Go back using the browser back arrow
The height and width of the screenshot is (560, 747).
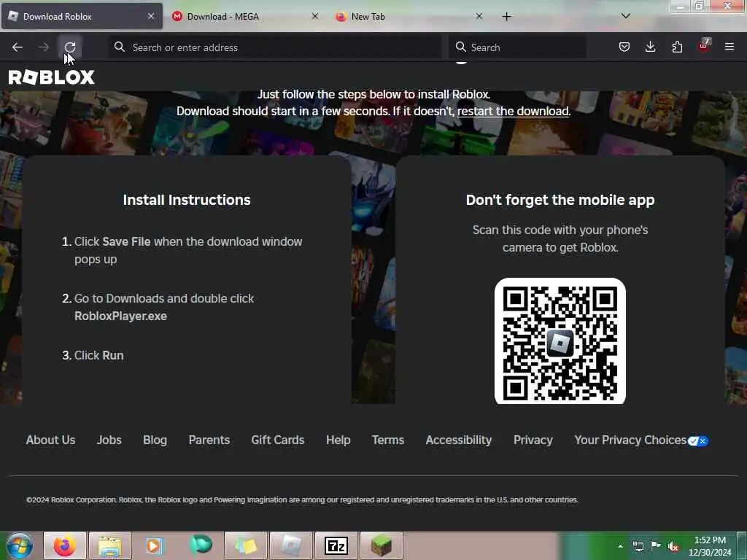(x=18, y=47)
